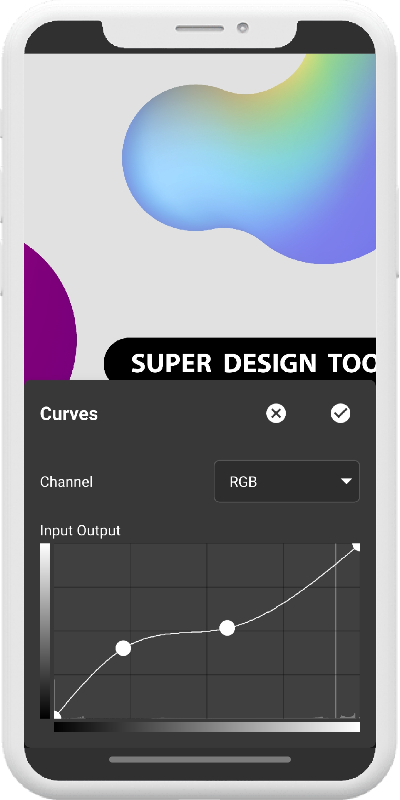This screenshot has height=800, width=400.
Task: Tap the phone home indicator bar
Action: pyautogui.click(x=200, y=760)
